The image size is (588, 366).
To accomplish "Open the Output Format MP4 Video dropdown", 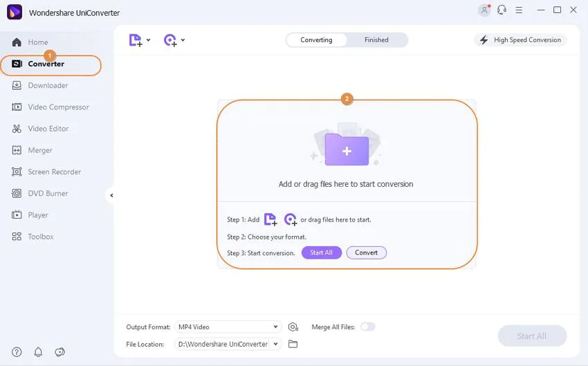I will point(228,327).
